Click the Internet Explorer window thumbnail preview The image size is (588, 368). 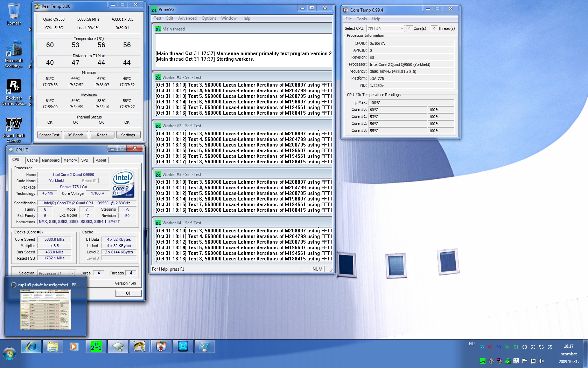click(x=45, y=309)
